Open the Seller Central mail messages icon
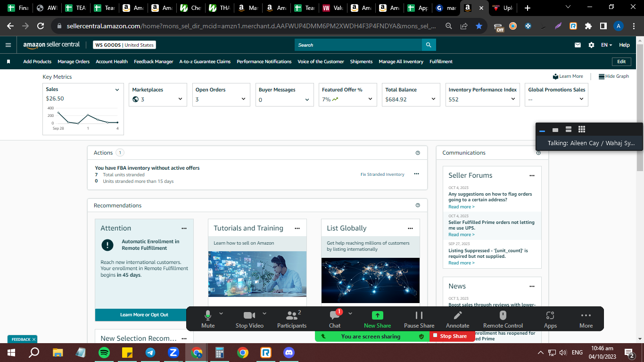This screenshot has width=644, height=362. tap(578, 45)
